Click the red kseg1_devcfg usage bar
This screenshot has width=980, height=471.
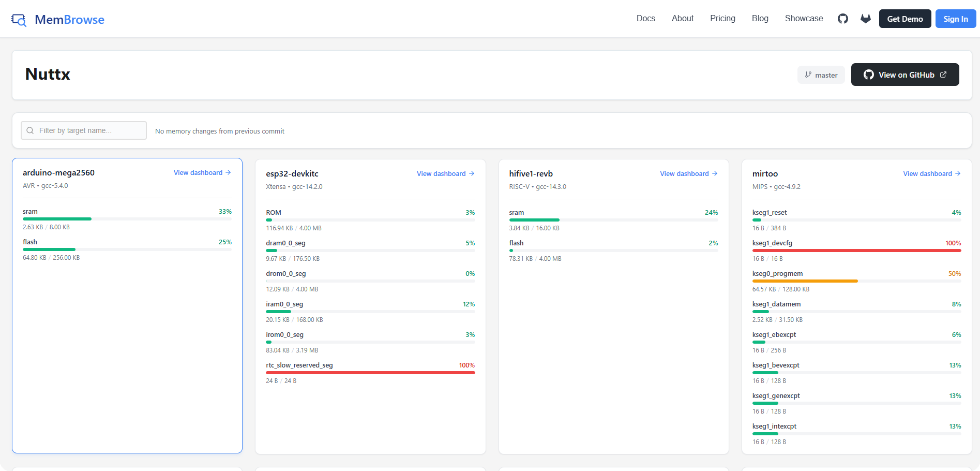[857, 251]
